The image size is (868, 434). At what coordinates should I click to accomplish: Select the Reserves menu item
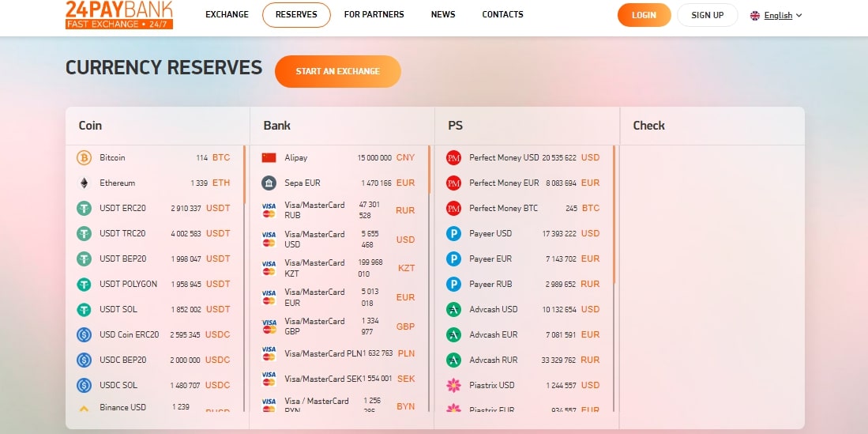pos(296,15)
